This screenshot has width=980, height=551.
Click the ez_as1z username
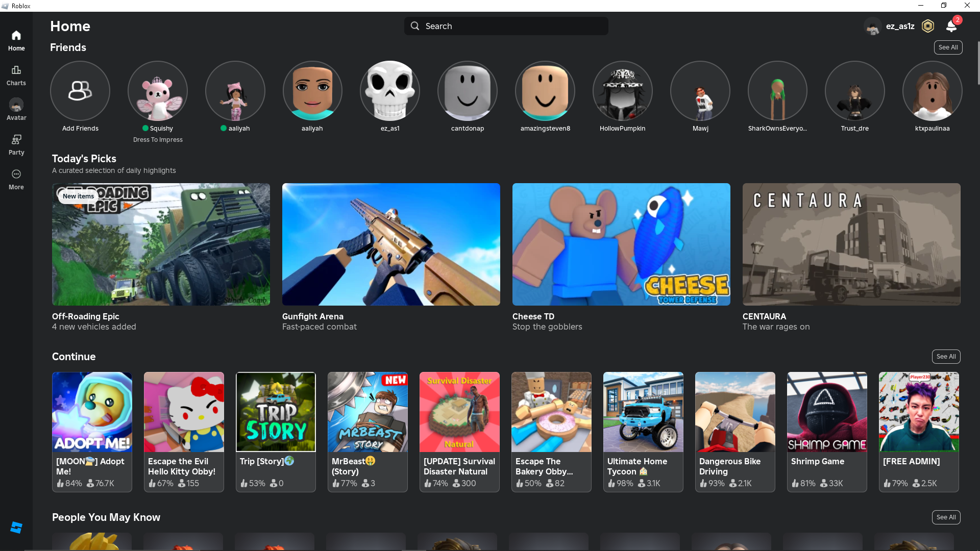coord(900,26)
